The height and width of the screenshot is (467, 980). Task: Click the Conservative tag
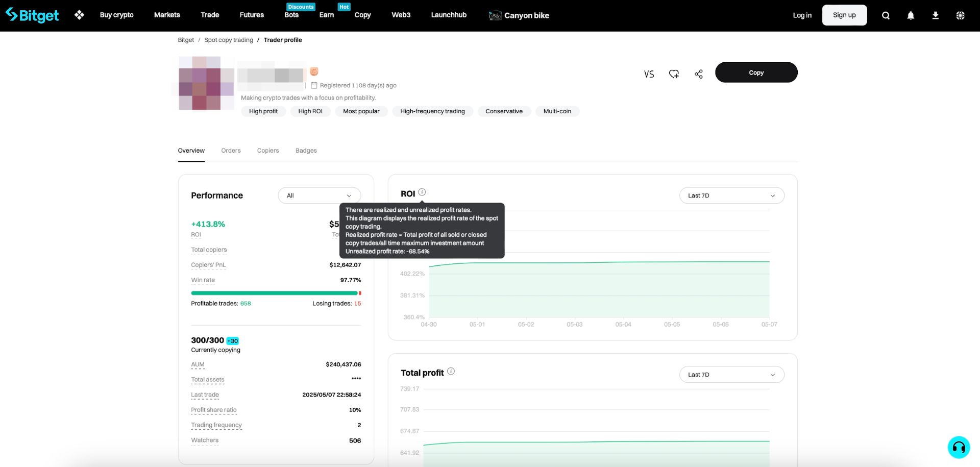tap(504, 111)
